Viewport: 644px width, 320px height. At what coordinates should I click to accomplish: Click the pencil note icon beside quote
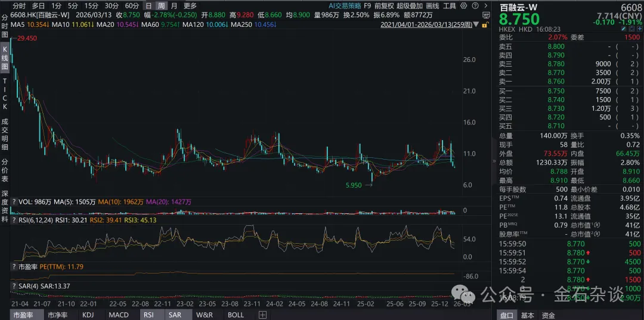coord(624,29)
